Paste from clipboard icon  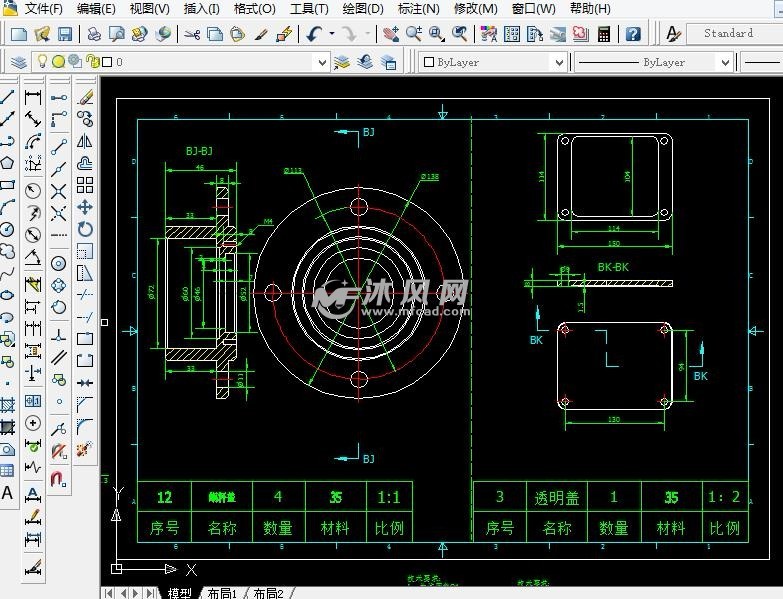pyautogui.click(x=238, y=34)
